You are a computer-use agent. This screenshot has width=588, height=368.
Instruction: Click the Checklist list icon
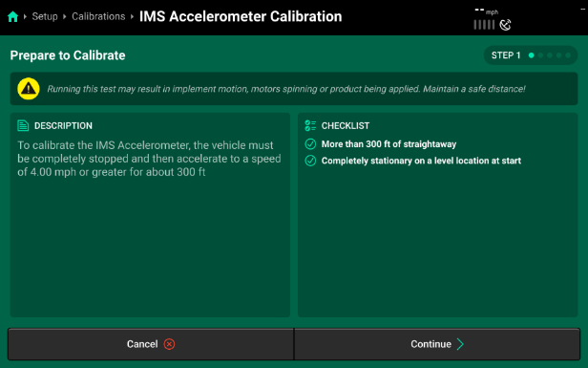[310, 125]
